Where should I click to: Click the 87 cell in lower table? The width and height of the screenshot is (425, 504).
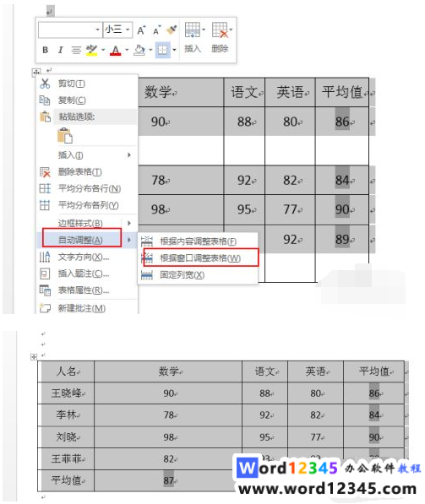169,480
